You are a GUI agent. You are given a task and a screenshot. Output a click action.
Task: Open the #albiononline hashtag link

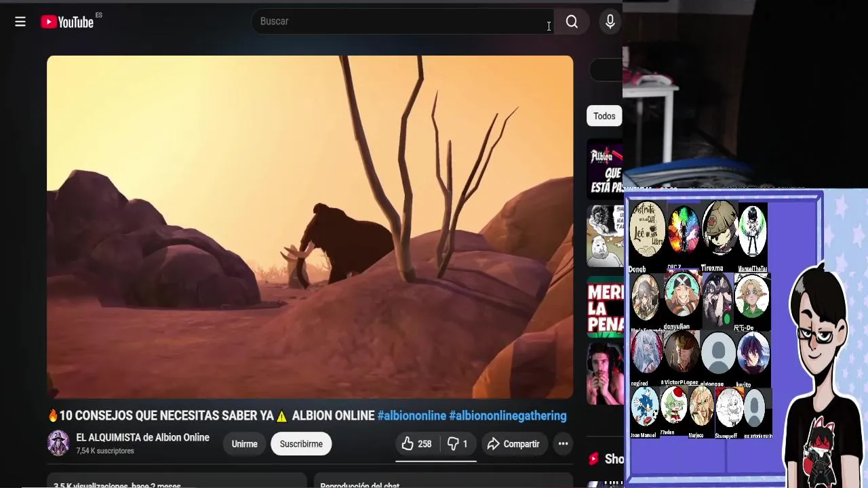[412, 415]
